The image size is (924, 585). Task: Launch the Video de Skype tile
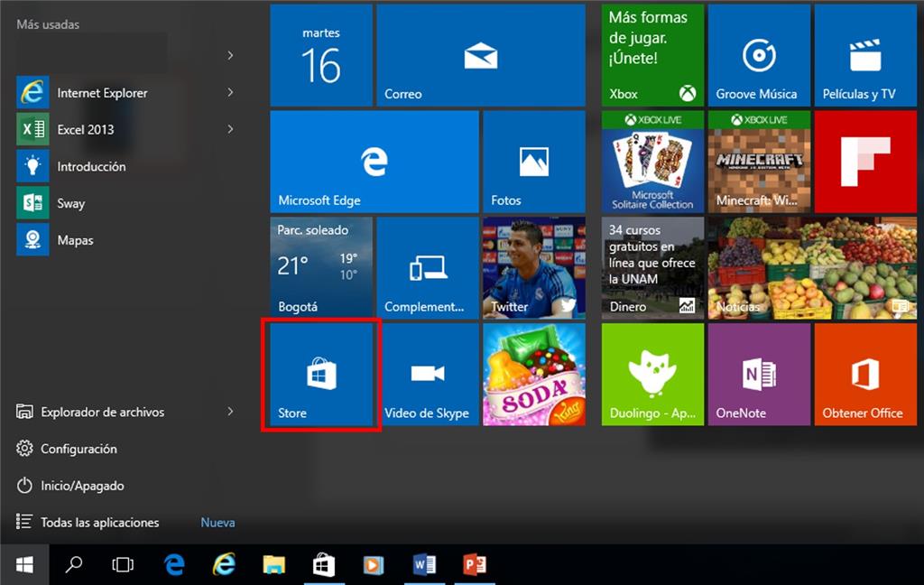(x=428, y=375)
